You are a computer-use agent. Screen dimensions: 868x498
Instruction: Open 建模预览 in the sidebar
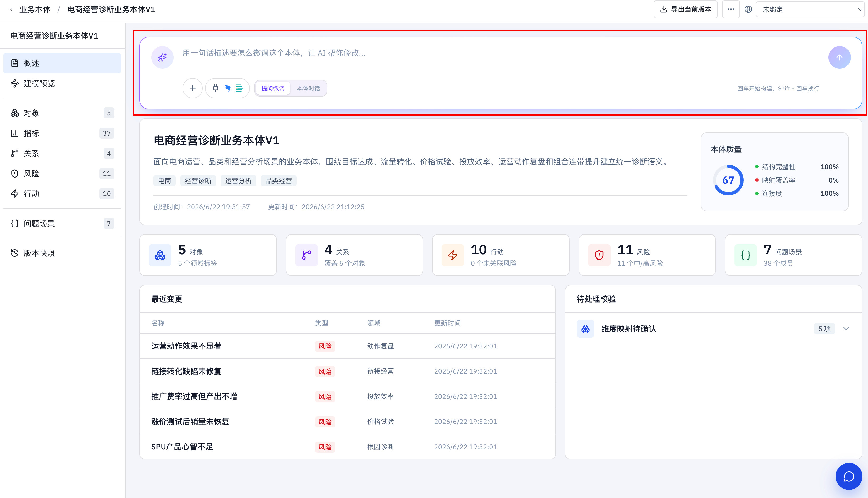coord(62,83)
